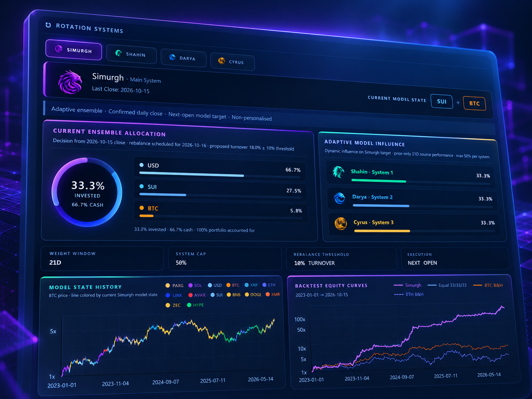The height and width of the screenshot is (399, 532).
Task: Open the Simurgh tab
Action: pyautogui.click(x=73, y=50)
